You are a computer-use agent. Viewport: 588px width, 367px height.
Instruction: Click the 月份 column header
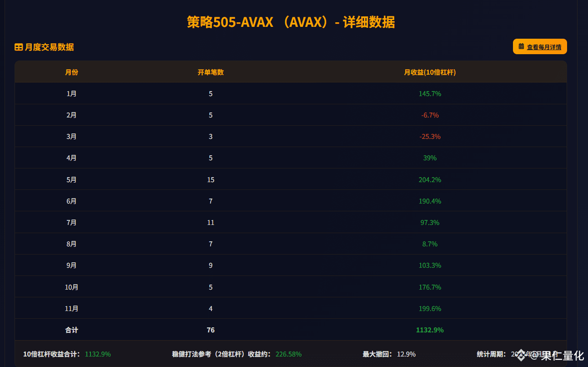pyautogui.click(x=71, y=72)
